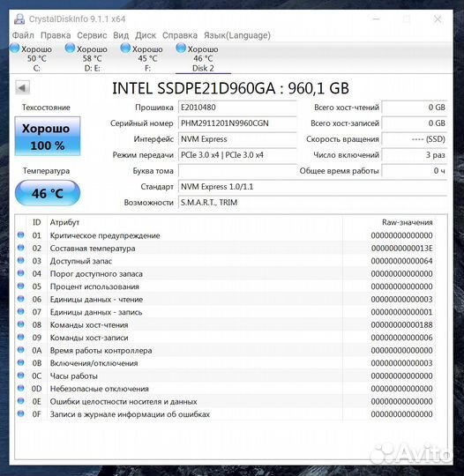Select row Доступный запас

point(225,261)
